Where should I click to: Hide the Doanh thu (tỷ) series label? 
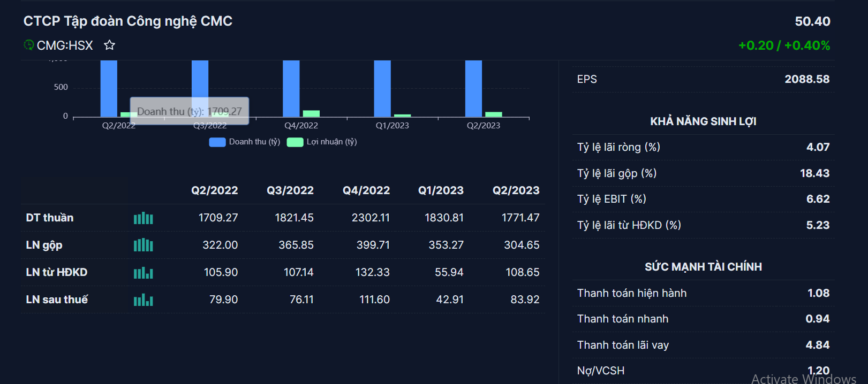(x=254, y=142)
